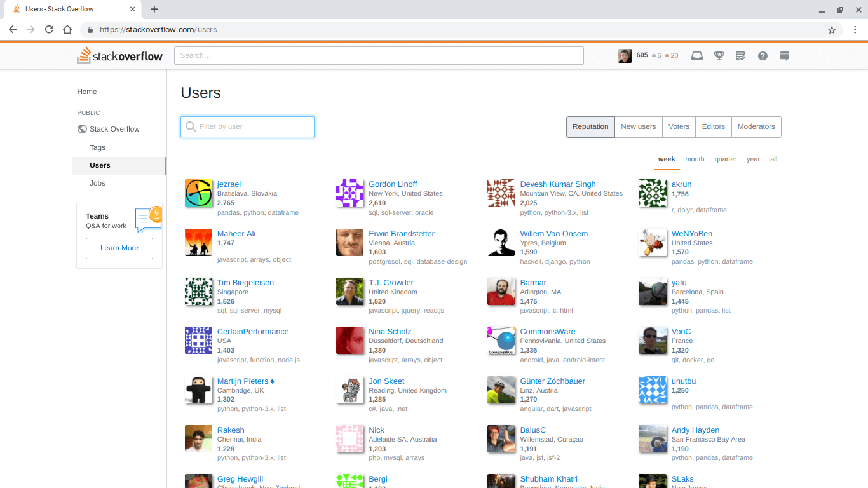The image size is (868, 488).
Task: Click the docker tag under VonC
Action: [692, 360]
